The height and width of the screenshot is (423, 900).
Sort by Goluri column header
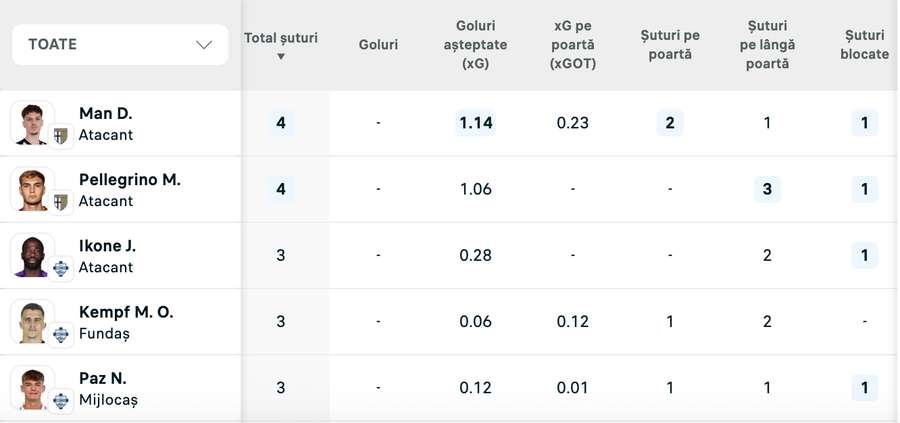(378, 45)
